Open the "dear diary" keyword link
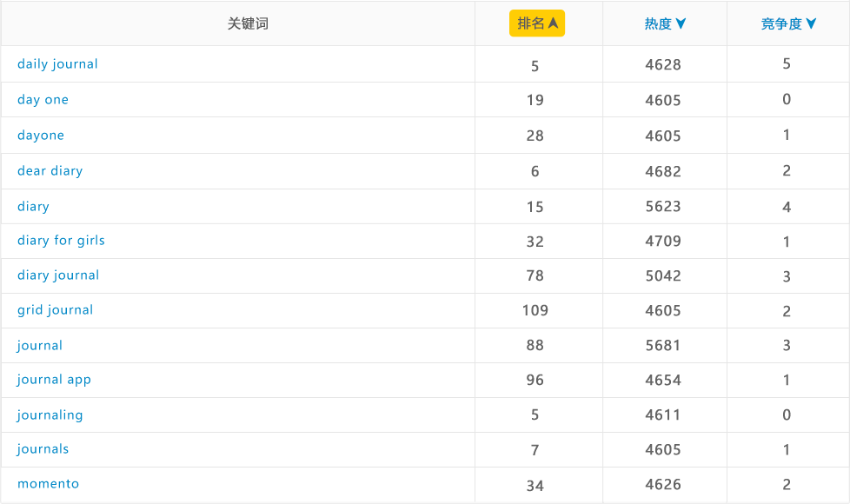 50,171
